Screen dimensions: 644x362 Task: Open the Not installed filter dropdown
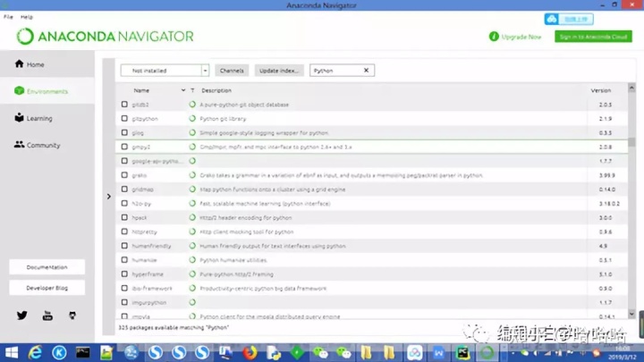165,71
